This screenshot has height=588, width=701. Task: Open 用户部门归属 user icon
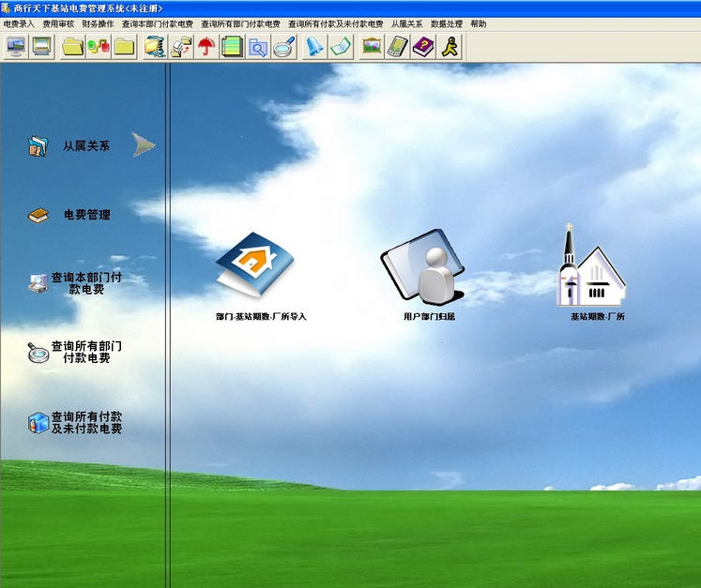click(x=422, y=267)
